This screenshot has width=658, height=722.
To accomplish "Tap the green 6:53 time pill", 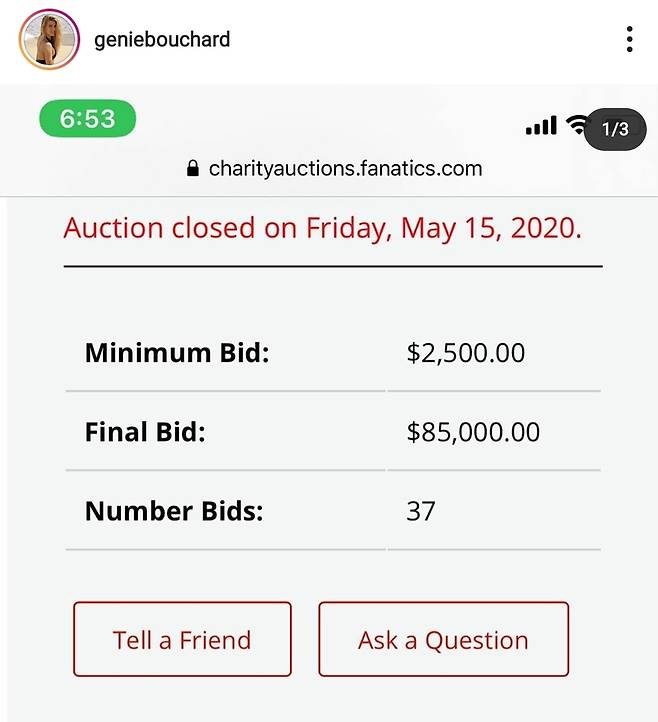I will click(x=88, y=119).
